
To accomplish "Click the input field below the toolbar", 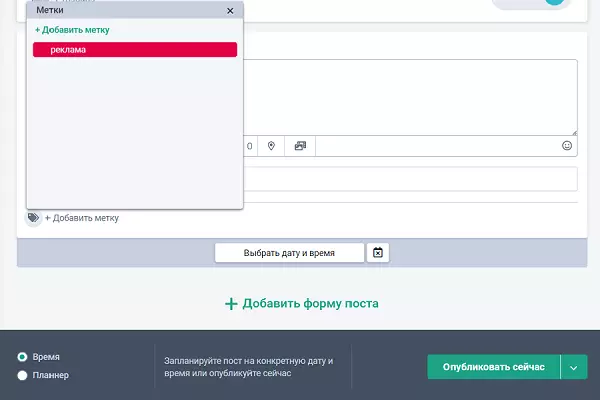I will [x=410, y=179].
